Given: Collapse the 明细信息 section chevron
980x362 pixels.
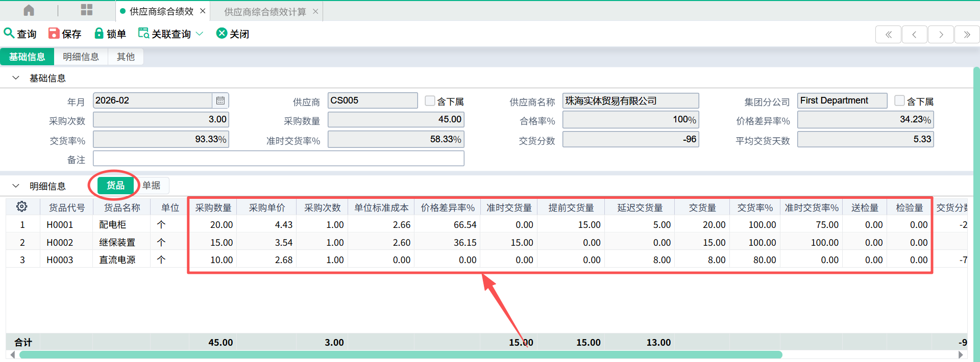Looking at the screenshot, I should point(16,186).
